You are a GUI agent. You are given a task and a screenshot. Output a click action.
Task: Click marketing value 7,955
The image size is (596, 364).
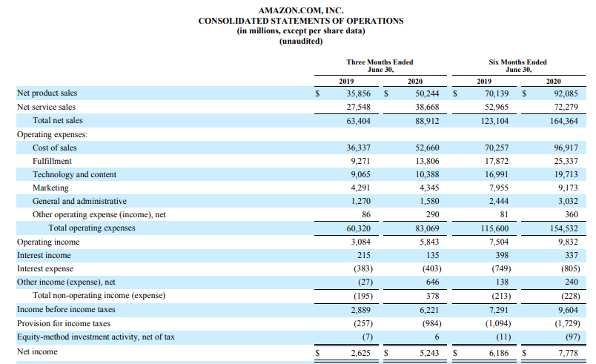(498, 188)
